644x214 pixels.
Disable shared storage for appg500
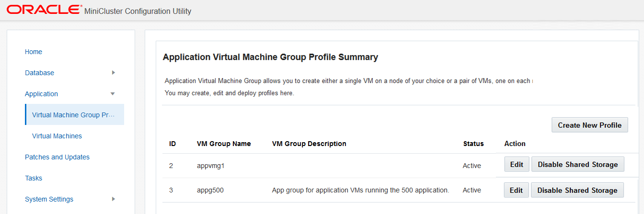point(577,190)
